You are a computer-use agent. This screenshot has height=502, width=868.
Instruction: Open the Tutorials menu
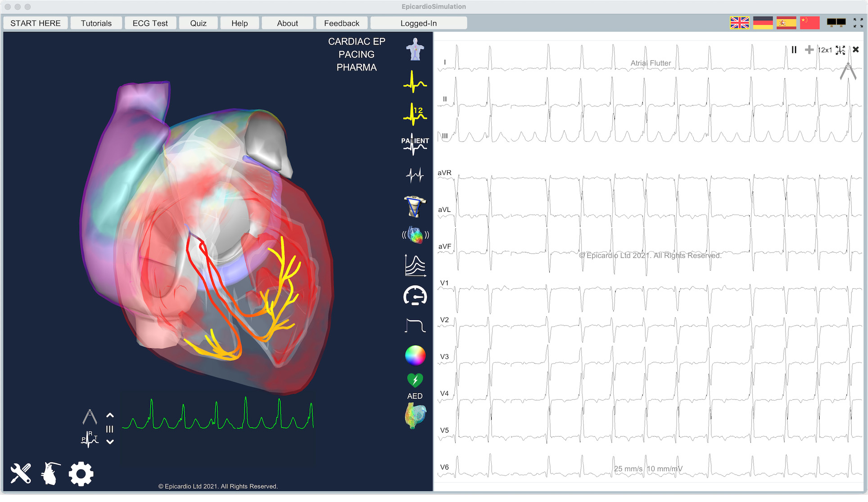point(96,23)
